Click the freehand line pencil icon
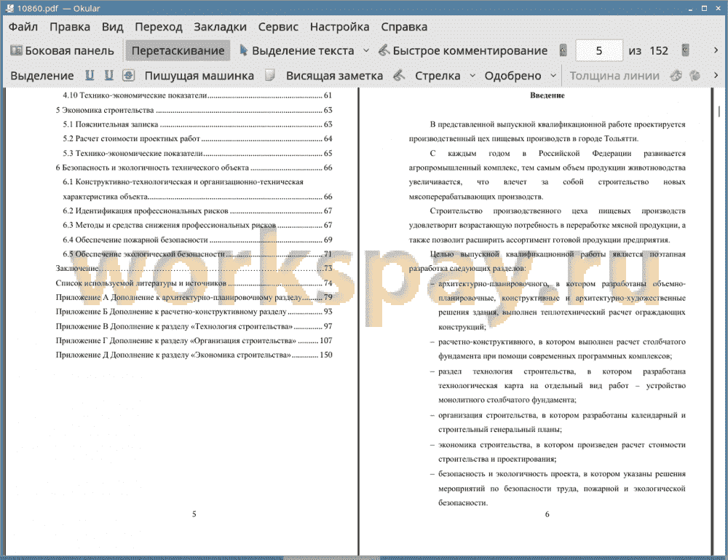 coord(399,75)
